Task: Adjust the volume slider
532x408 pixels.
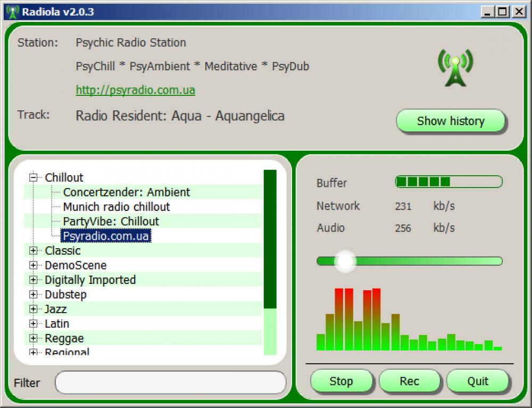Action: click(346, 261)
